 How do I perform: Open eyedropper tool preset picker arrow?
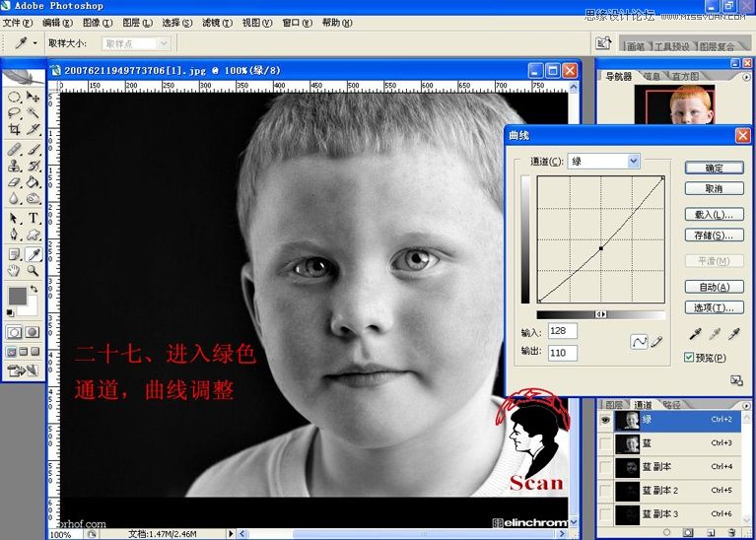click(x=35, y=43)
